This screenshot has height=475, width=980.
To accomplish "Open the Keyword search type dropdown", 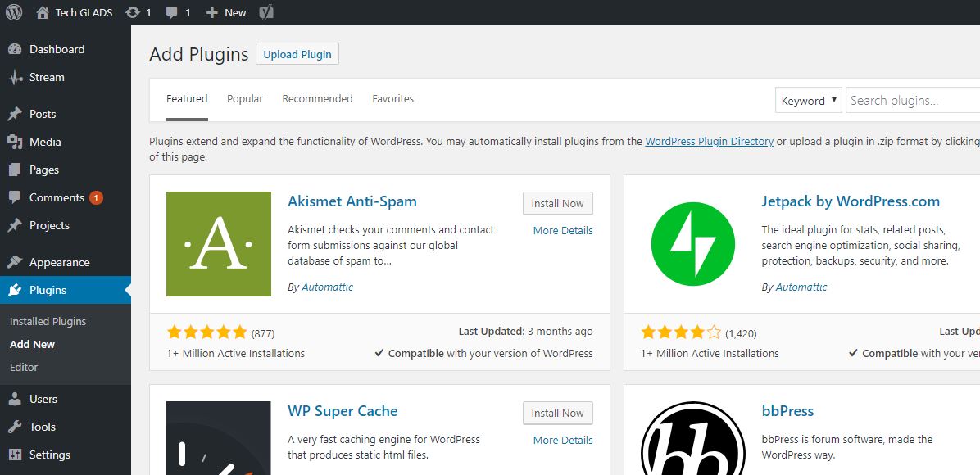I will pos(809,101).
